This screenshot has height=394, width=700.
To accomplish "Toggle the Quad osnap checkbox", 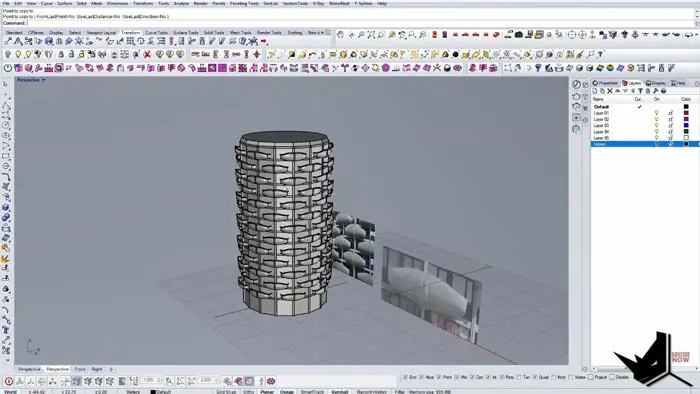I will tap(535, 377).
